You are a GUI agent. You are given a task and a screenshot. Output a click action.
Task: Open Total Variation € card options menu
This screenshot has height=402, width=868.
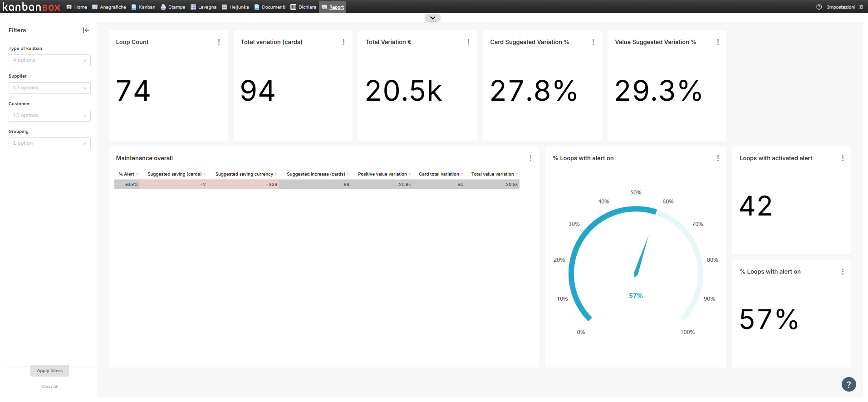[468, 42]
